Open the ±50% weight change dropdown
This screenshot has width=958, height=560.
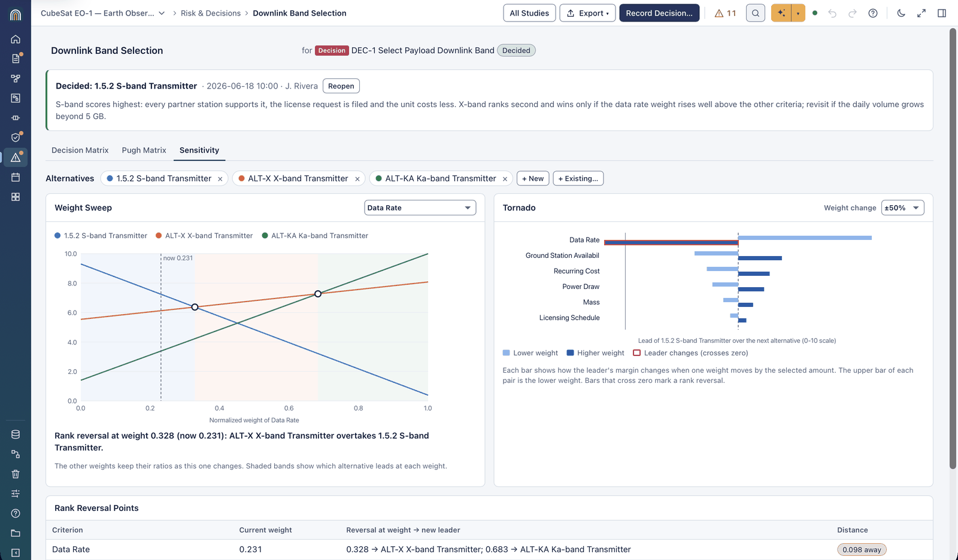click(902, 208)
